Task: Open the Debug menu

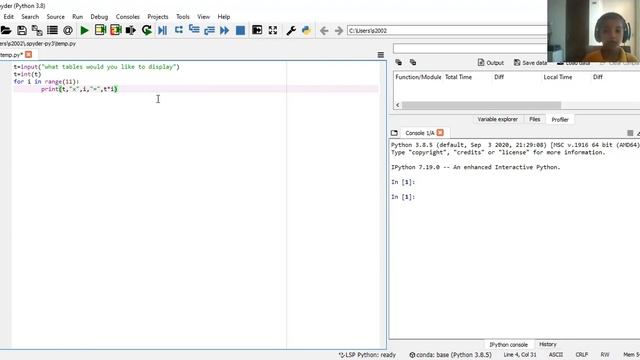Action: [x=99, y=17]
